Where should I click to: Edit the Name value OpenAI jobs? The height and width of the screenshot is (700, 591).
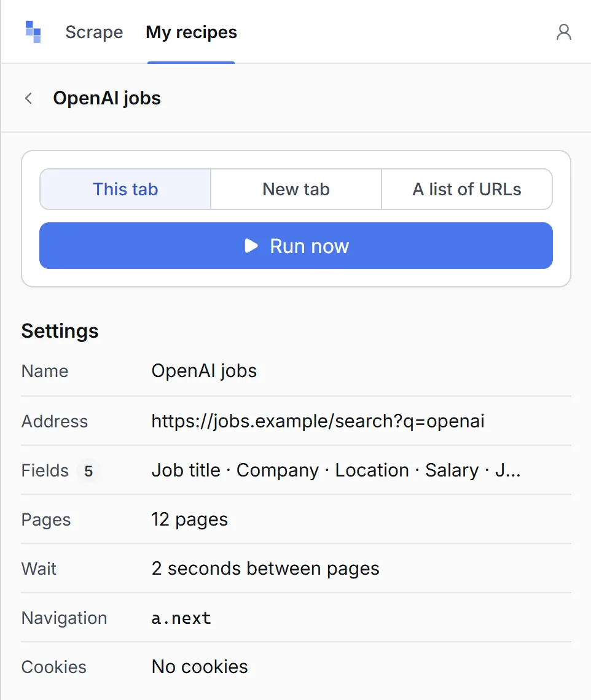tap(204, 371)
